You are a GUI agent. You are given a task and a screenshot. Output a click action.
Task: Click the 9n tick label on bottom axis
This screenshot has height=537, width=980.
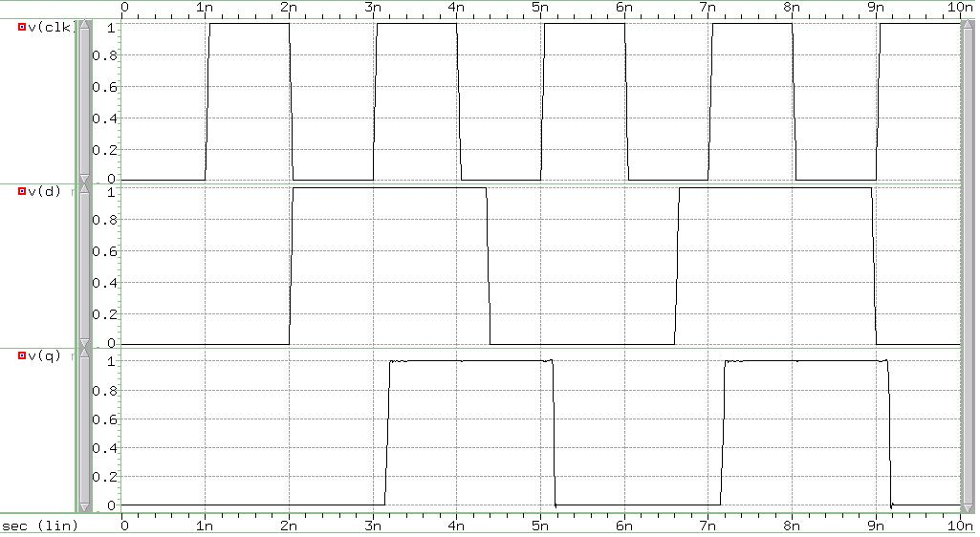pyautogui.click(x=876, y=526)
